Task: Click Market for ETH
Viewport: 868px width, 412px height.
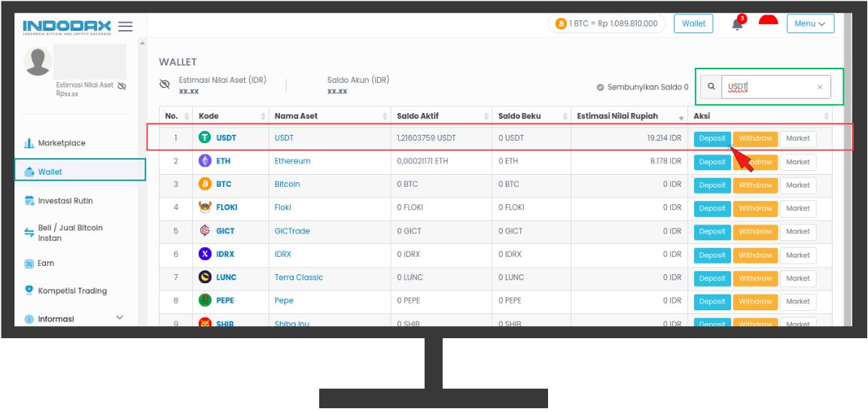Action: point(798,162)
